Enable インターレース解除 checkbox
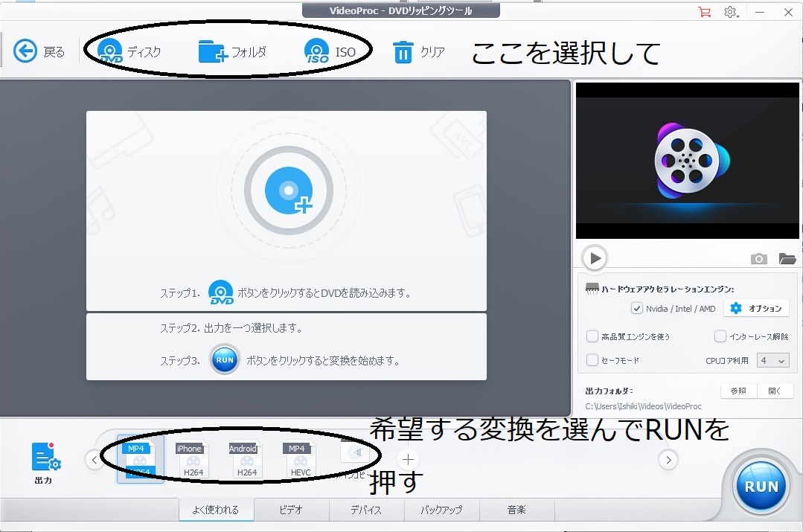This screenshot has width=803, height=532. pyautogui.click(x=720, y=336)
